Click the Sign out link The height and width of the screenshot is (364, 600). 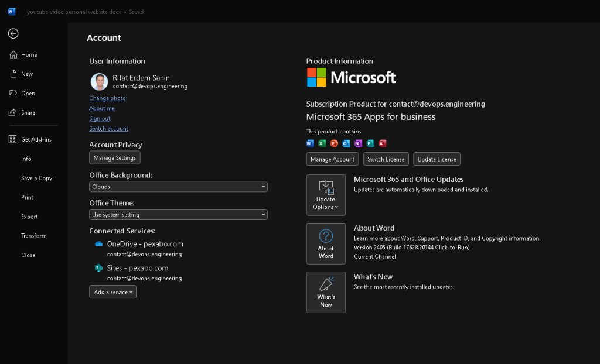point(100,119)
